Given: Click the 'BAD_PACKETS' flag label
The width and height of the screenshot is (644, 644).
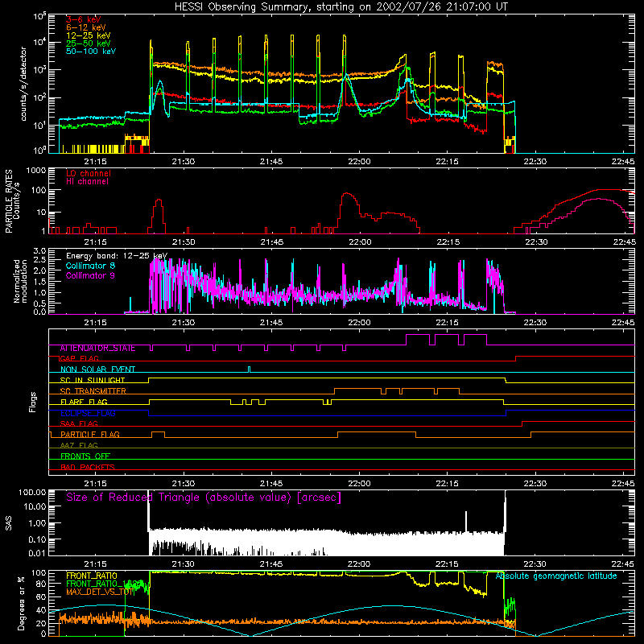Looking at the screenshot, I should (88, 467).
